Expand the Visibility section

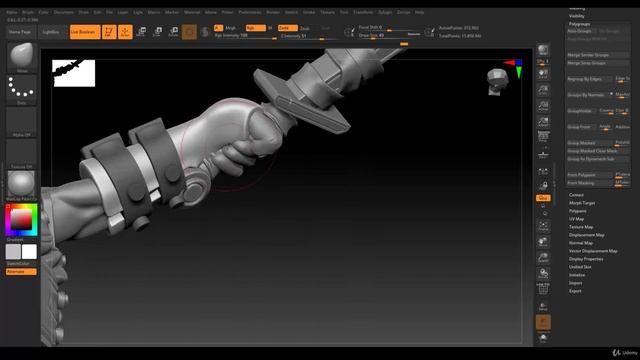point(576,16)
